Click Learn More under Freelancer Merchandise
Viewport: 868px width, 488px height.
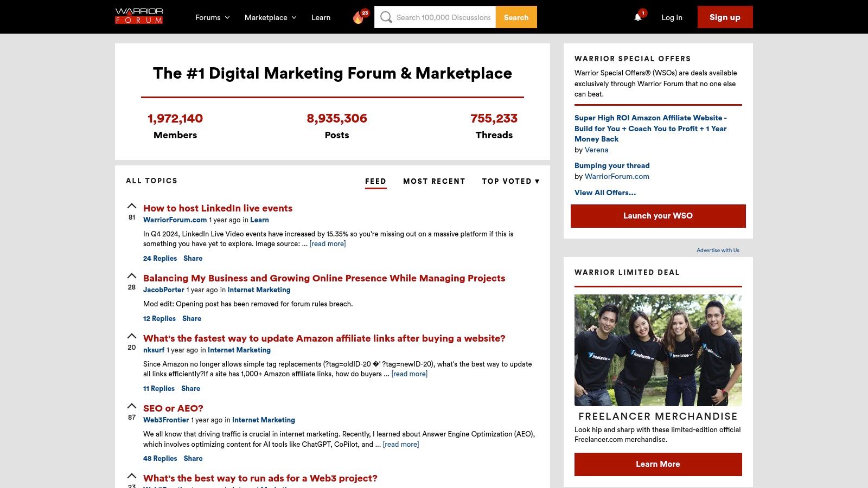click(658, 464)
